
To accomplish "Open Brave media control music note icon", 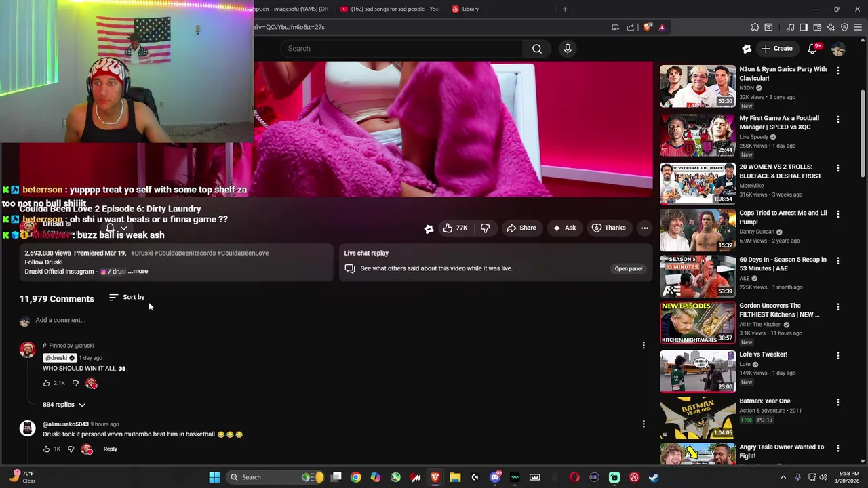I will click(790, 27).
